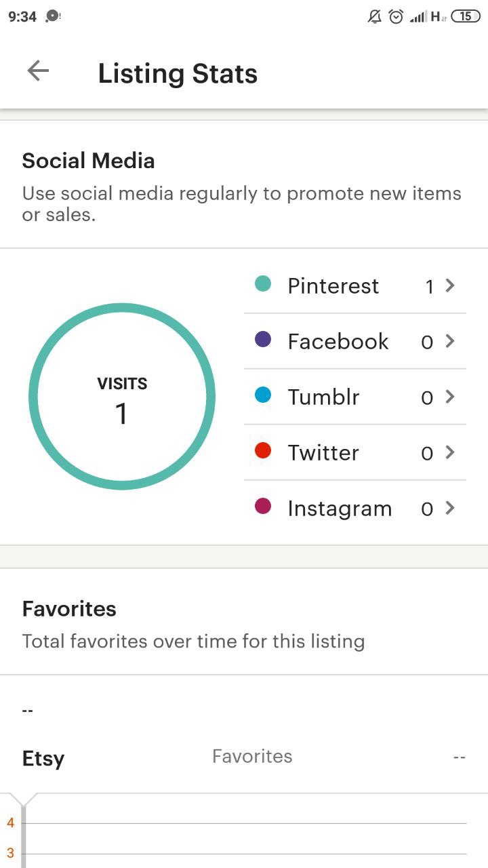Tap the battery indicator icon
Image resolution: width=488 pixels, height=868 pixels.
466,16
